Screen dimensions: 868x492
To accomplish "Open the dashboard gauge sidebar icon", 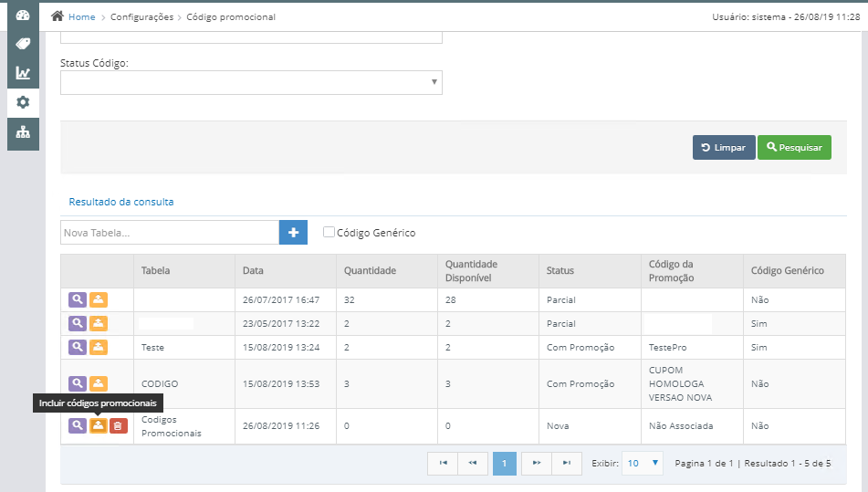I will [23, 16].
